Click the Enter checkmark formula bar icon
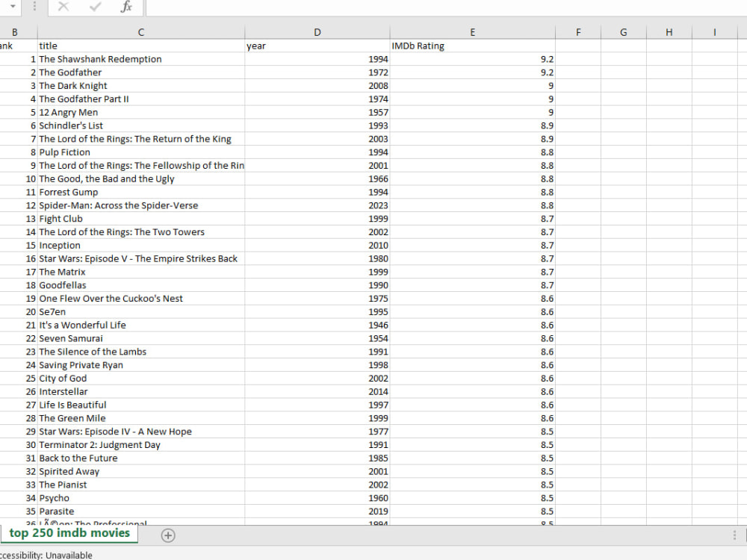747x560 pixels. tap(96, 7)
